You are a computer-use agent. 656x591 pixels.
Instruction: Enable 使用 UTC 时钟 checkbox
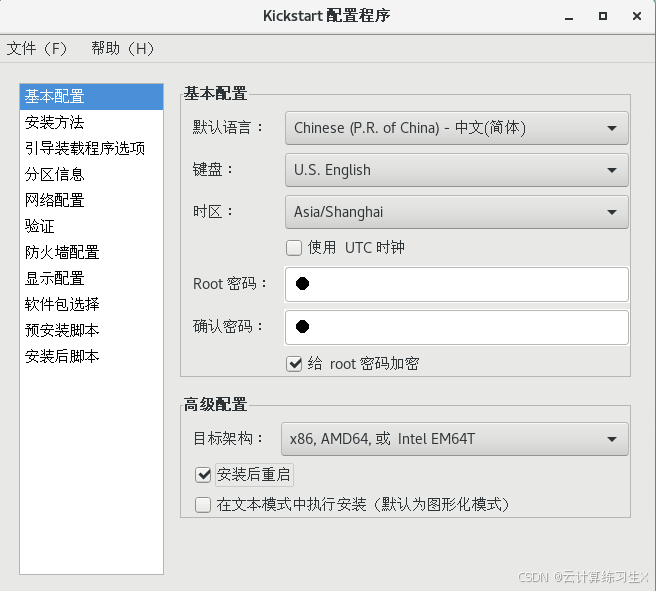[x=294, y=248]
